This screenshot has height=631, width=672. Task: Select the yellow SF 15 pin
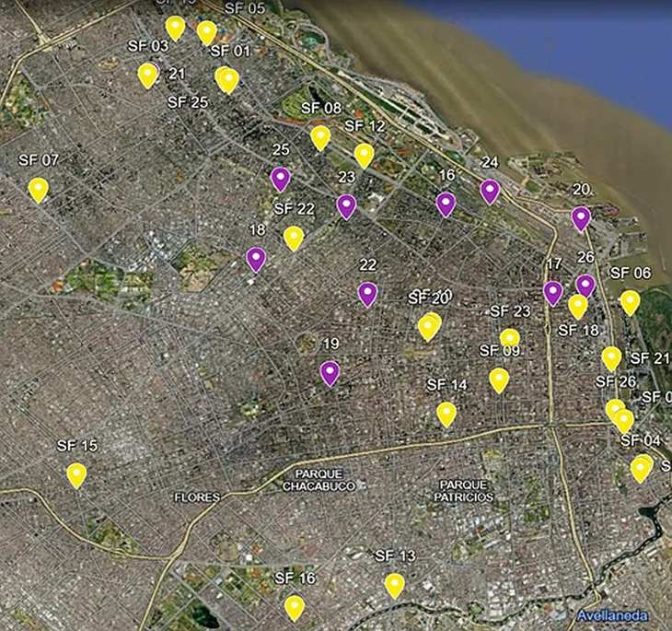click(x=76, y=474)
